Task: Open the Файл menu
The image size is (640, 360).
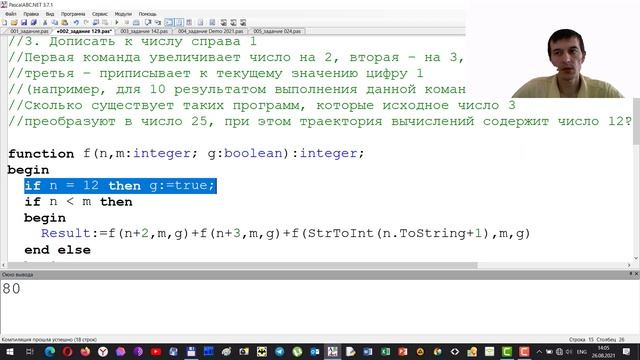Action: point(11,14)
